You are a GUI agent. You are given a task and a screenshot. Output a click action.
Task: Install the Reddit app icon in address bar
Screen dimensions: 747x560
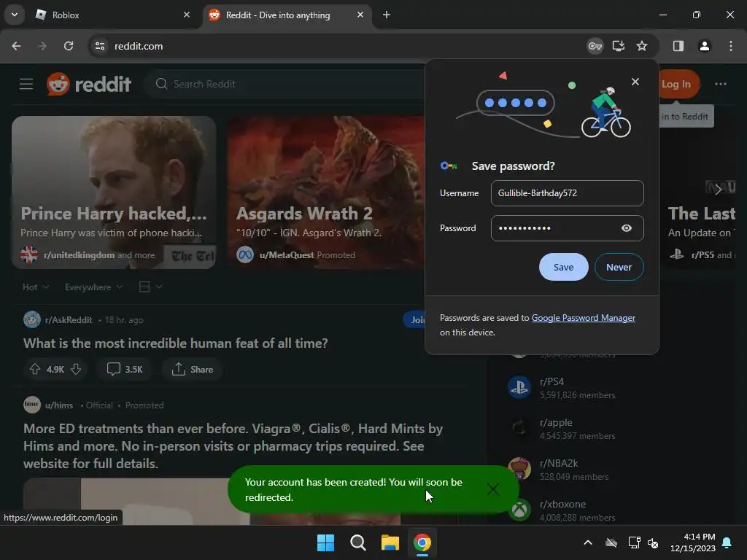tap(619, 46)
